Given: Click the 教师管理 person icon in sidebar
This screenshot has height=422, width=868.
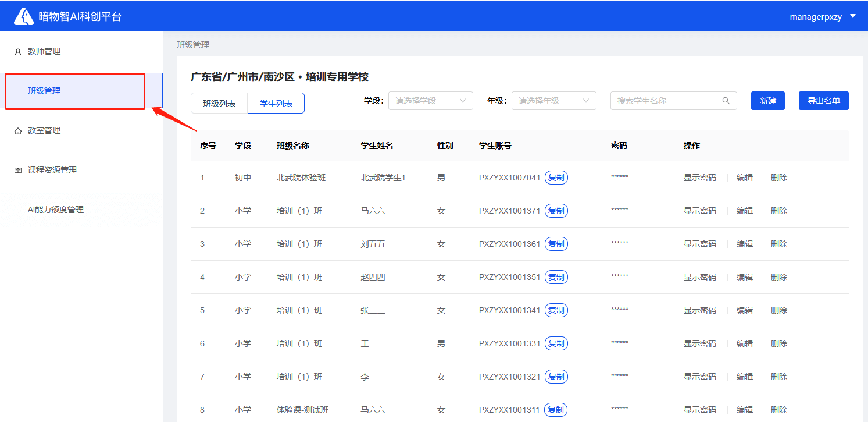Looking at the screenshot, I should click(17, 52).
